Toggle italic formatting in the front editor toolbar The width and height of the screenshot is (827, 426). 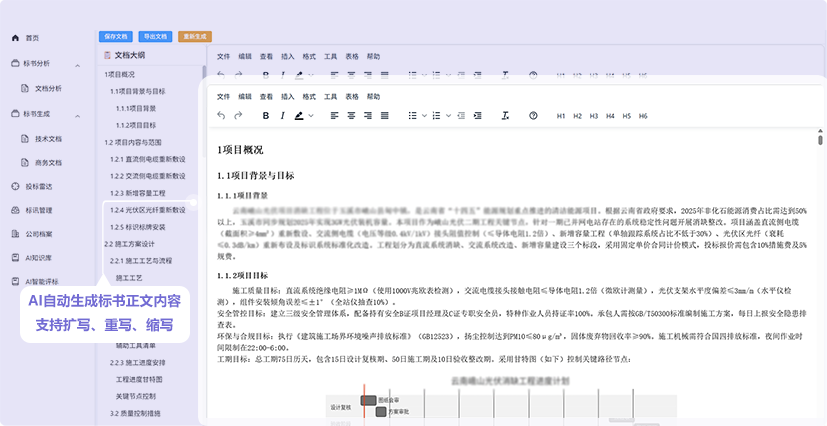(x=282, y=116)
